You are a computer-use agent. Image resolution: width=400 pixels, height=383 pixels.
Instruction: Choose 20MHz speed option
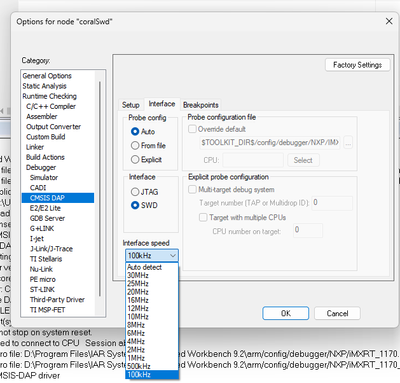152,292
